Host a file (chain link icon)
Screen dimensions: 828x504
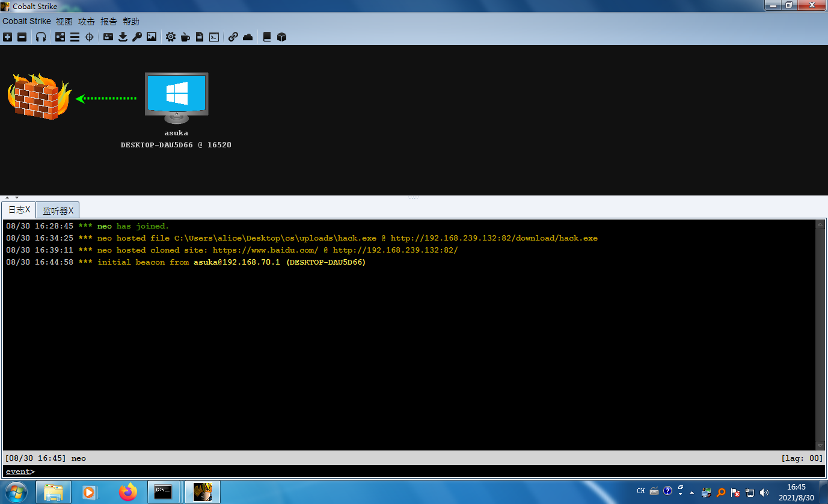[233, 37]
